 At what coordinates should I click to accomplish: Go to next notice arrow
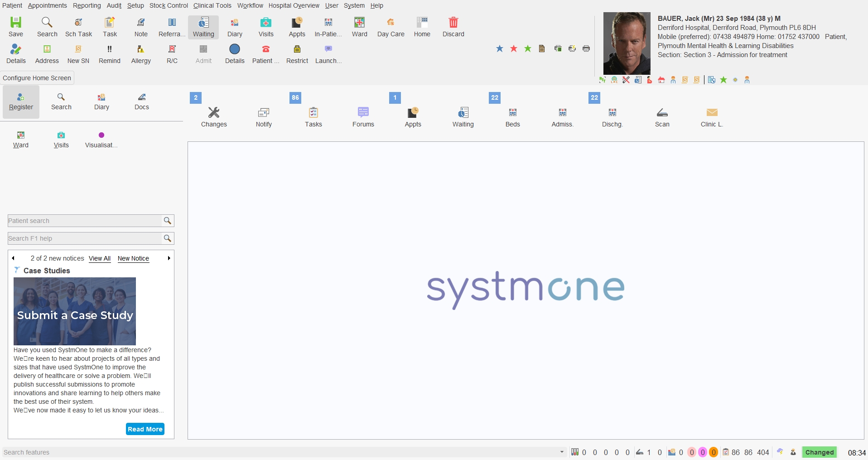point(169,258)
